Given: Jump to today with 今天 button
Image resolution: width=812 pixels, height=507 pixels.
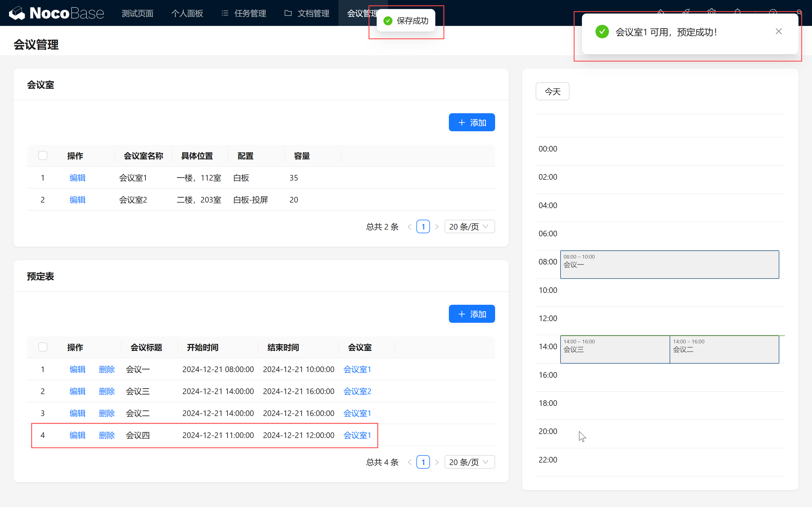Looking at the screenshot, I should 552,92.
